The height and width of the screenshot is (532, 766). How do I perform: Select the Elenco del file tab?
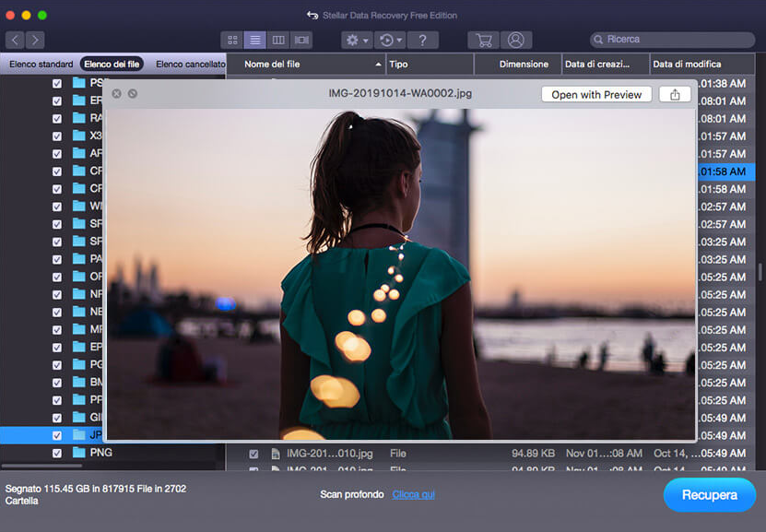112,64
